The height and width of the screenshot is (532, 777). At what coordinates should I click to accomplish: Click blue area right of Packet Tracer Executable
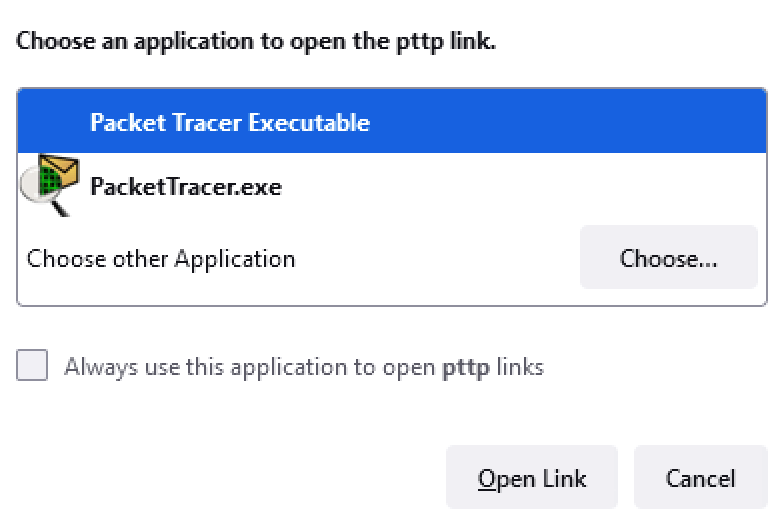pos(565,121)
